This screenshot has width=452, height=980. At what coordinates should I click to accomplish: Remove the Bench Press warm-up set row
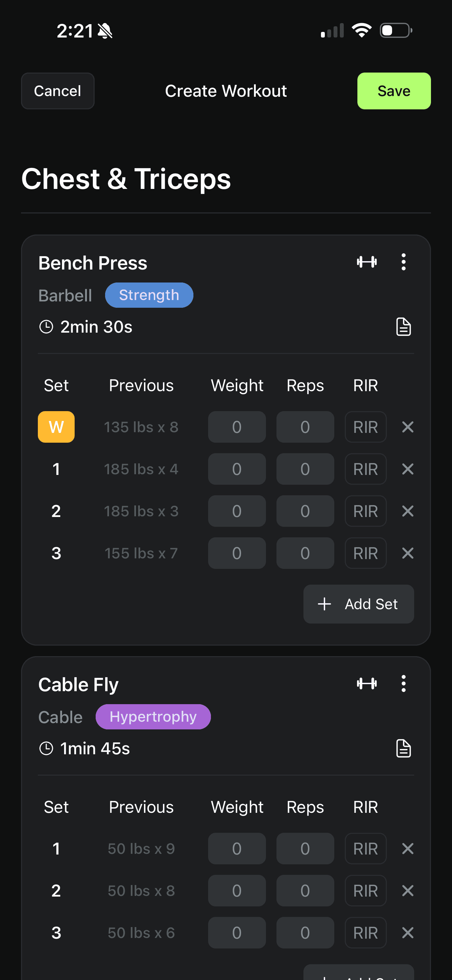tap(408, 427)
